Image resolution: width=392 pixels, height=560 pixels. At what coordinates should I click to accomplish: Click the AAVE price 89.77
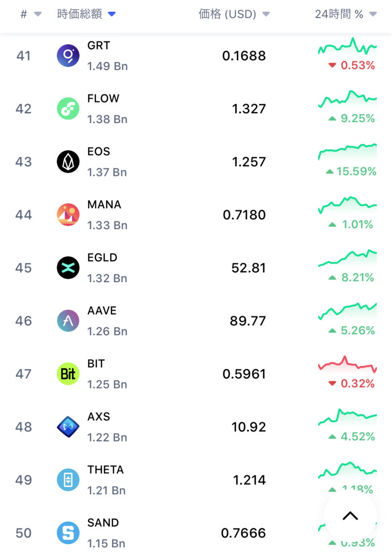tap(247, 321)
